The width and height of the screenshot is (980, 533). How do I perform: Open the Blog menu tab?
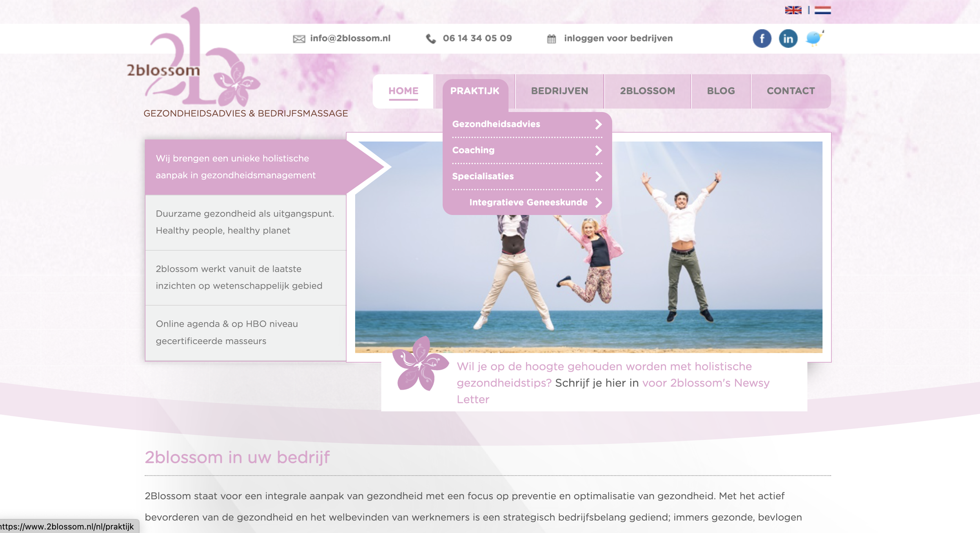[721, 91]
